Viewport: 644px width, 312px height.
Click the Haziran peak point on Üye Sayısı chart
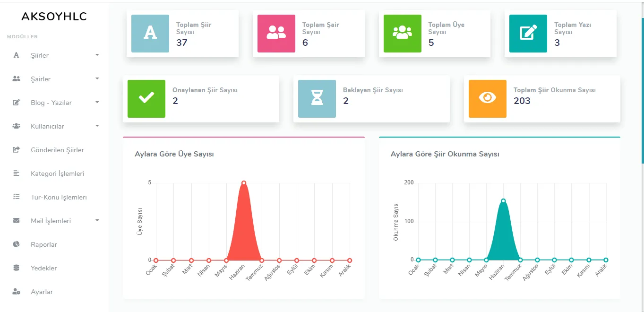pos(244,183)
